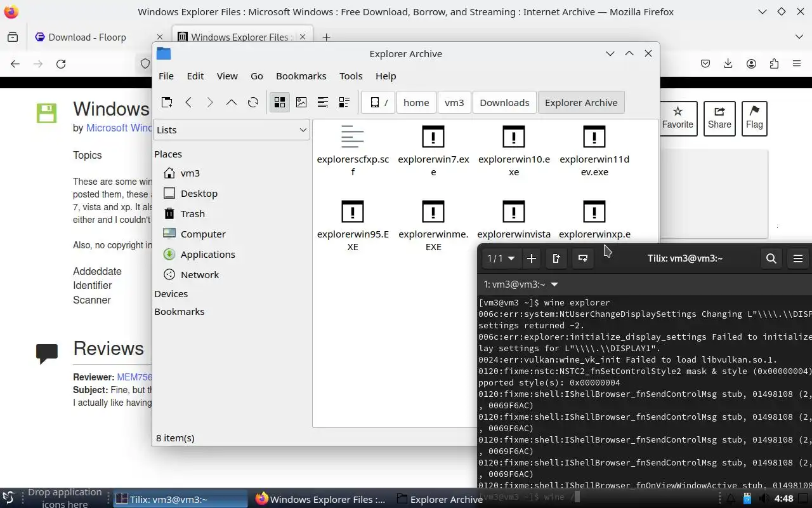Open the Edit menu in file manager

(x=195, y=76)
